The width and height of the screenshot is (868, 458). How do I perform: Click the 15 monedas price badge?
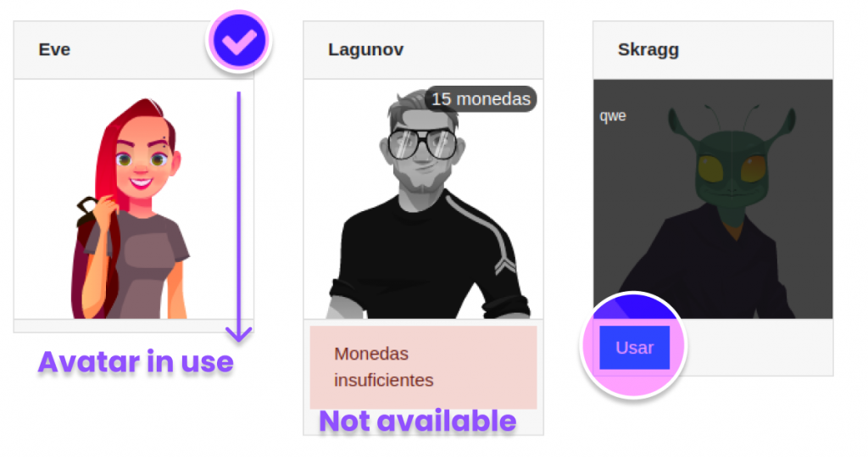tap(481, 99)
